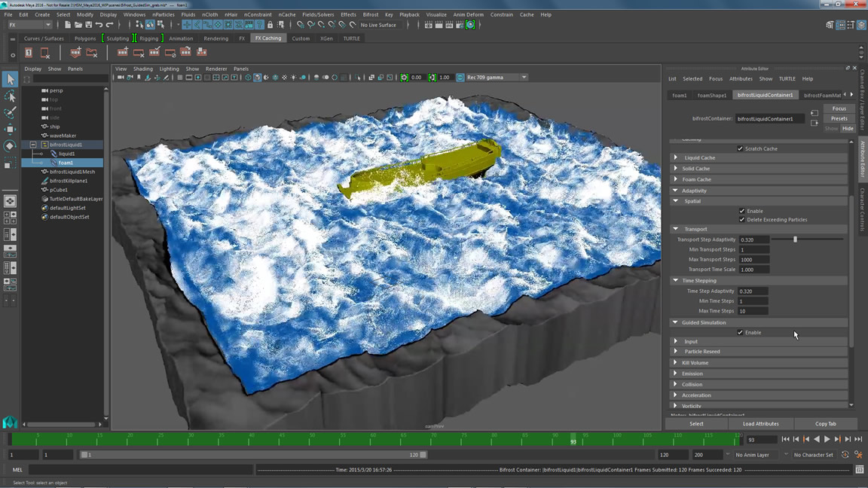Collapse the bifrostLiquid1 tree node
The height and width of the screenshot is (488, 868).
click(33, 145)
